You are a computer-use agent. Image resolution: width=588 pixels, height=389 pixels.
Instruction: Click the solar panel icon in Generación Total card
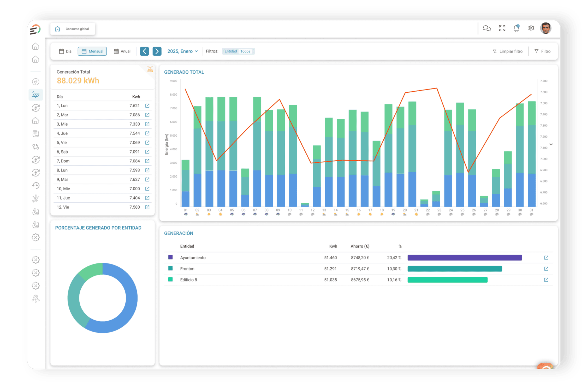click(150, 69)
